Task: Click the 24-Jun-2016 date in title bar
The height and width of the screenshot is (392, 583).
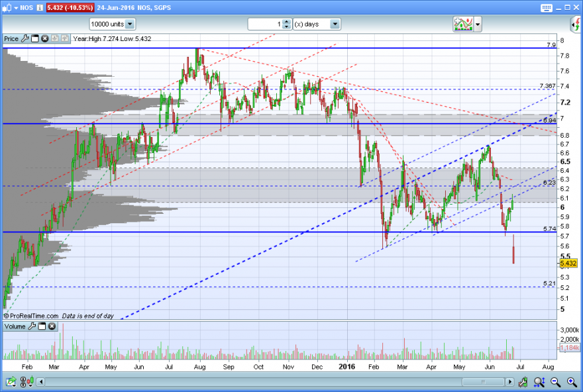Action: click(115, 7)
